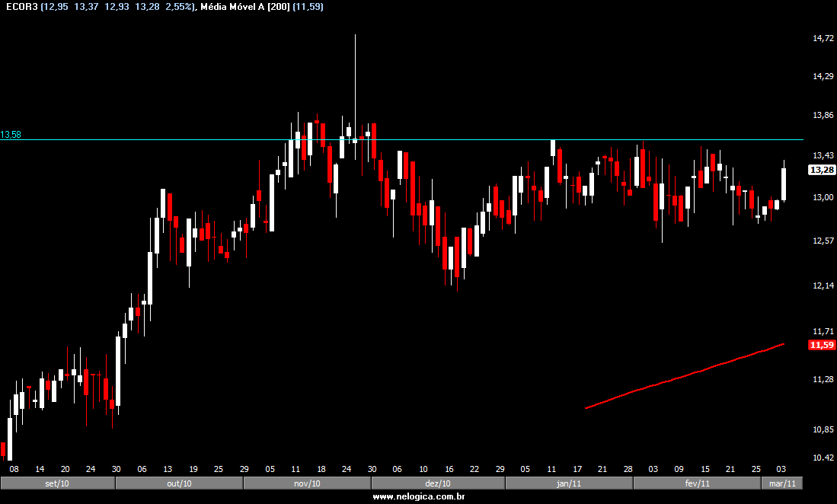Click the 2,55% change value in header
Screen dimensions: 837x504
point(179,7)
